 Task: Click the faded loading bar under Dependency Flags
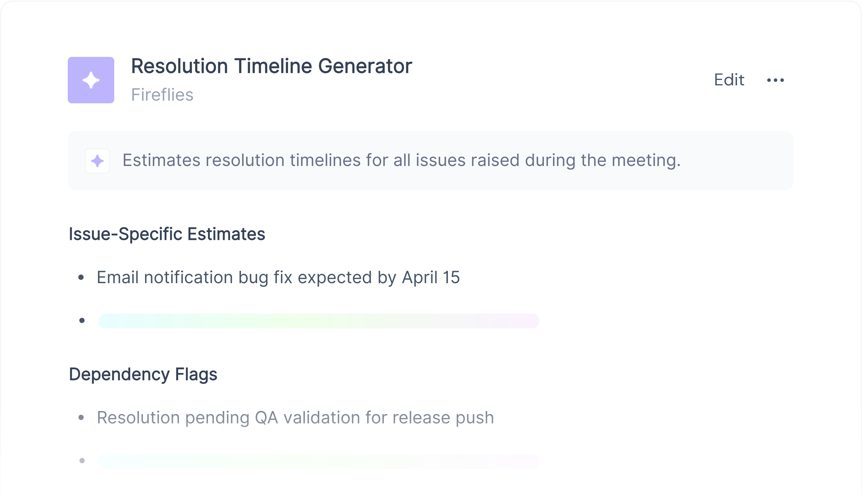[x=319, y=461]
